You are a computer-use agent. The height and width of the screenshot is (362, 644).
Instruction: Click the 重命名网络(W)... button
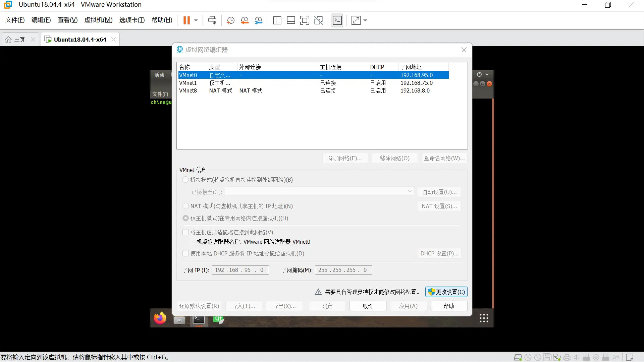(x=444, y=158)
